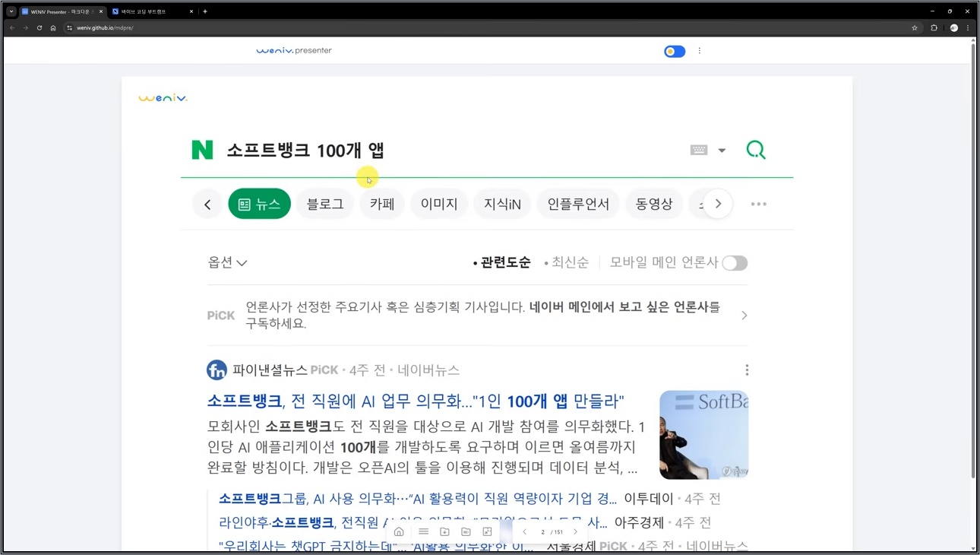Open related article 소프트뱅크그룹, AI 사용 의무화

418,499
